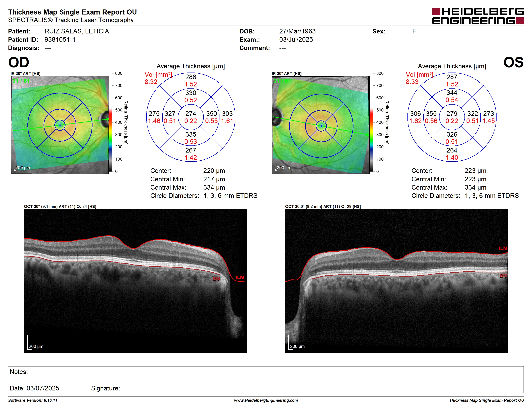Click the Heidelberg Engineering logo
The width and height of the screenshot is (532, 411).
[x=478, y=16]
